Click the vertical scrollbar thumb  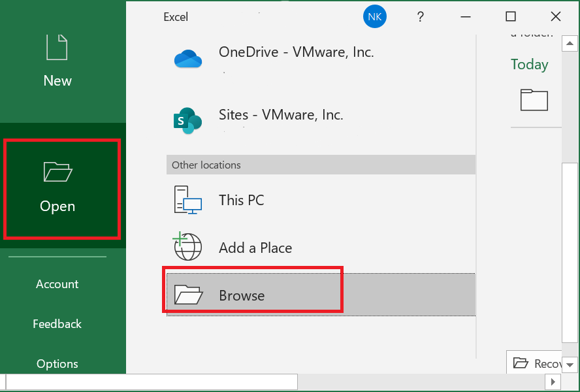click(570, 253)
